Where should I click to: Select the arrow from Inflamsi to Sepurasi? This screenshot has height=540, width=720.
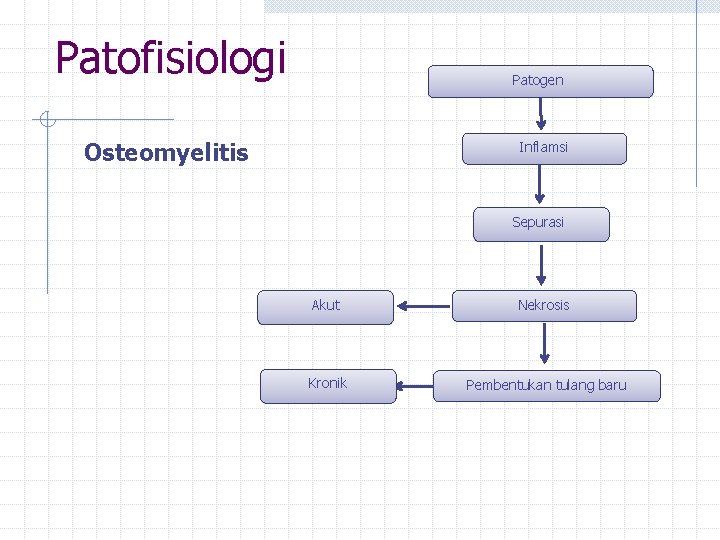tap(540, 184)
